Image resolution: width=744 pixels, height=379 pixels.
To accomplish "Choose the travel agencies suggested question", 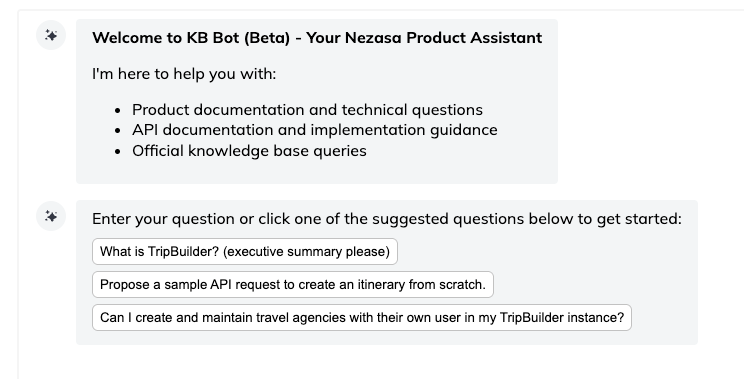I will point(362,317).
